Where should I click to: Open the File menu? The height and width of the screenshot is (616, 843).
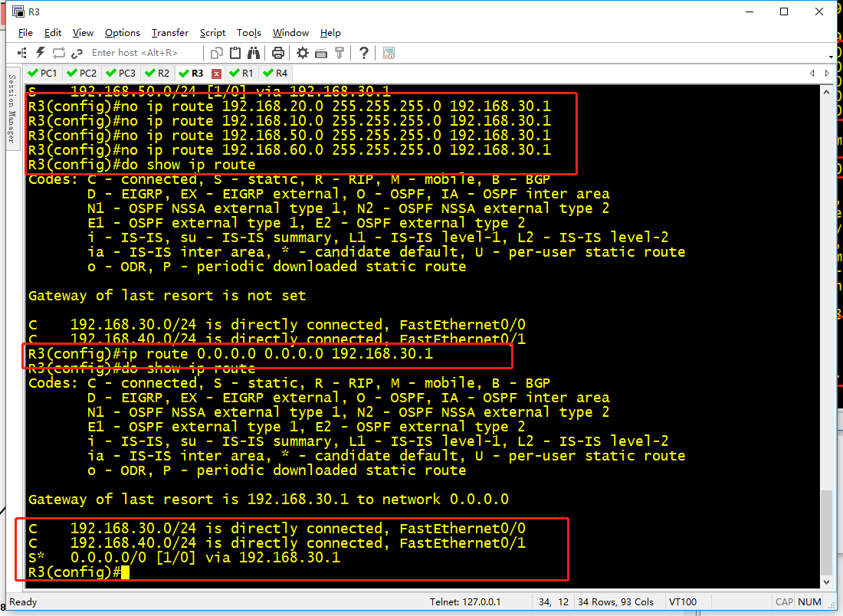point(25,33)
